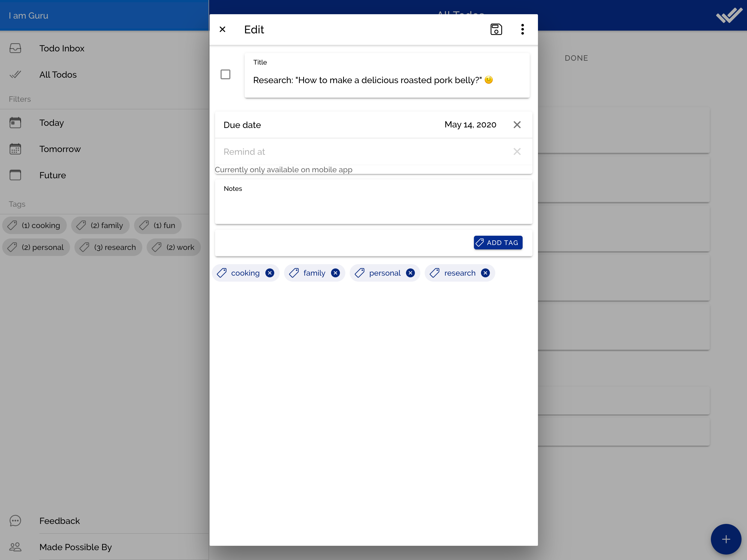Clear the Remind at field
This screenshot has height=560, width=747.
click(x=517, y=151)
